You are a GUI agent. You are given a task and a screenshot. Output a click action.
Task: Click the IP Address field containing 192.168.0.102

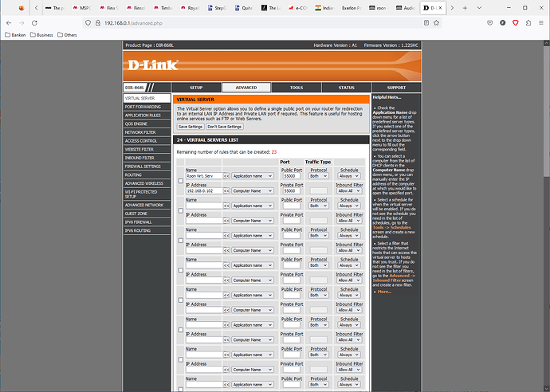click(x=202, y=191)
